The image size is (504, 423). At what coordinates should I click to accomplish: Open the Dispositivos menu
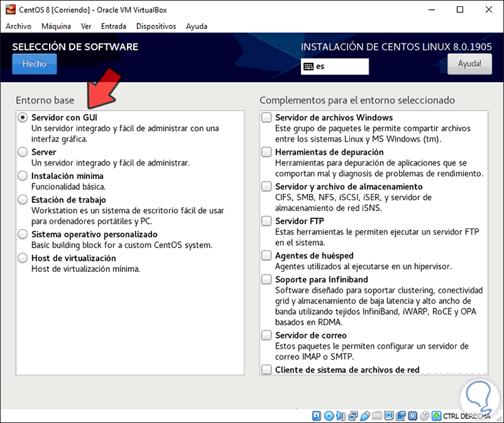click(x=156, y=26)
